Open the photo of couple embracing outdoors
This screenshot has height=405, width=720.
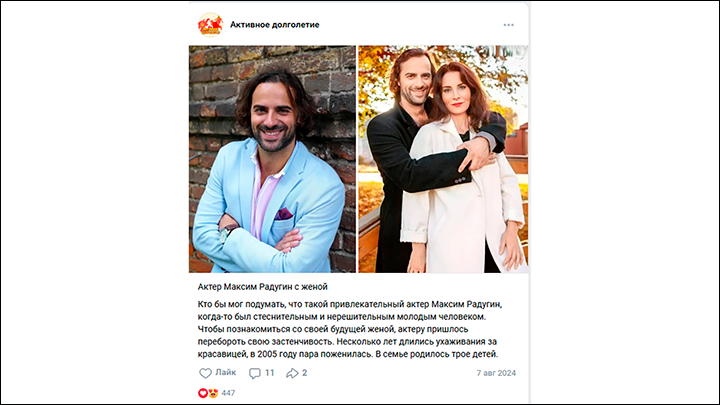(x=443, y=159)
